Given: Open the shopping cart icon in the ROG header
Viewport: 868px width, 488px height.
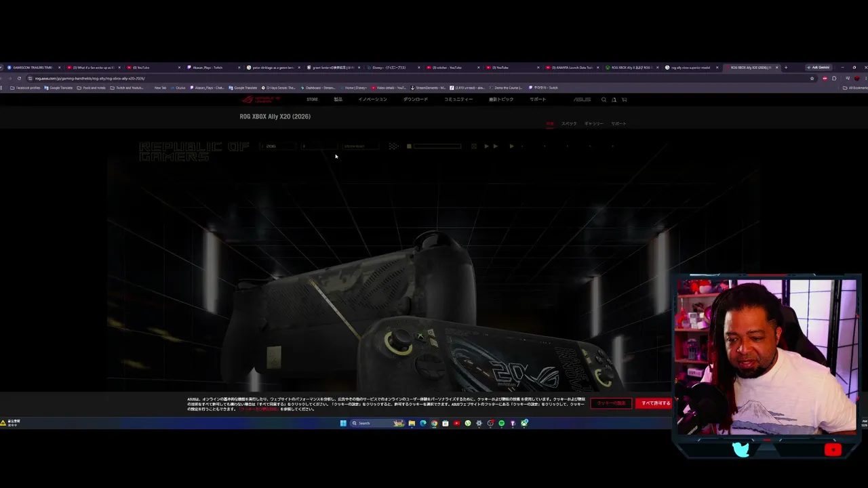Looking at the screenshot, I should click(624, 100).
